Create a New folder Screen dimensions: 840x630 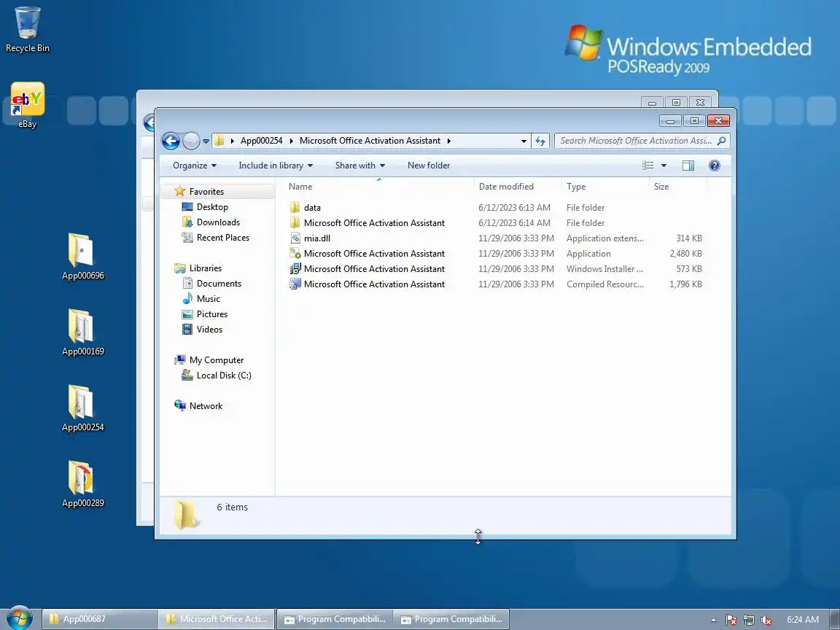click(x=429, y=166)
